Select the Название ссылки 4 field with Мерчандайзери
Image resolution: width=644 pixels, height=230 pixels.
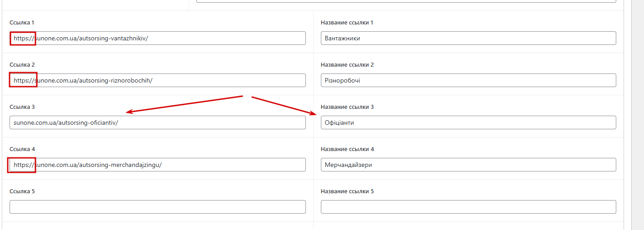tap(469, 165)
